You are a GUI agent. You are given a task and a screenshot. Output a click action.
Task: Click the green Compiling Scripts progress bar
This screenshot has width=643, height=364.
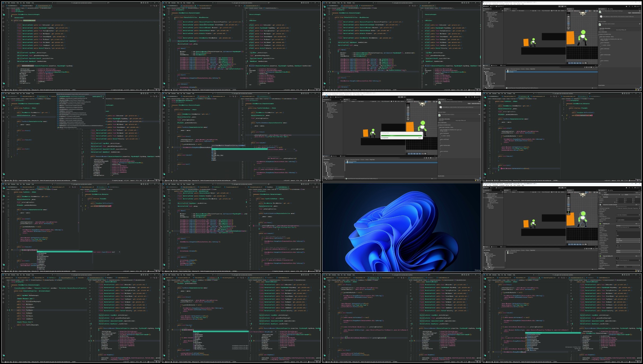pos(401,136)
